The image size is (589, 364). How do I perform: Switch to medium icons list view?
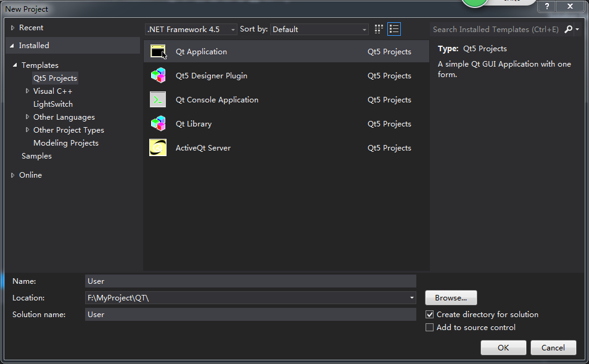coord(394,29)
